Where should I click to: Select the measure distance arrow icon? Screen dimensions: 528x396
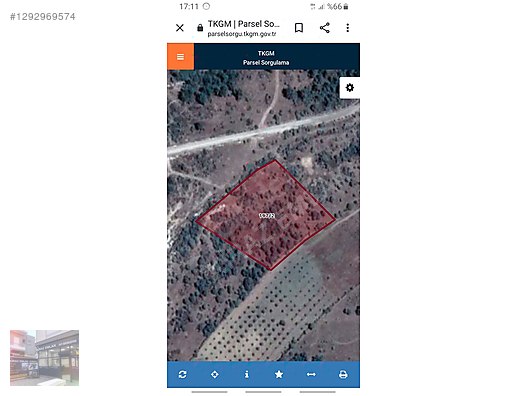(x=311, y=374)
